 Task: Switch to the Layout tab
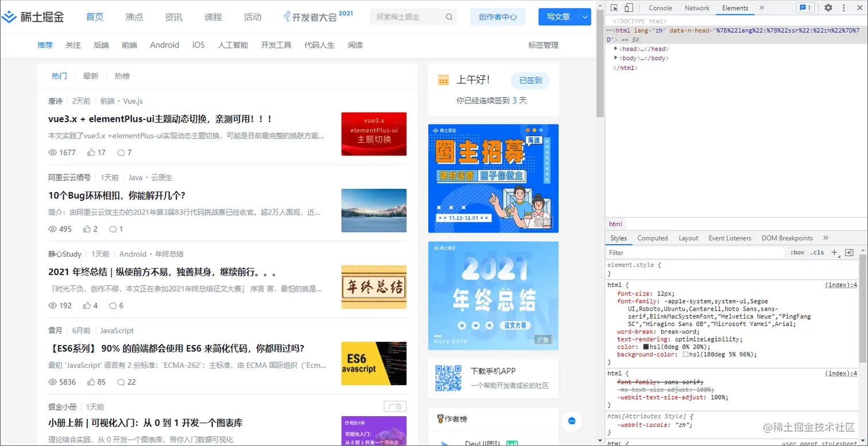coord(688,238)
